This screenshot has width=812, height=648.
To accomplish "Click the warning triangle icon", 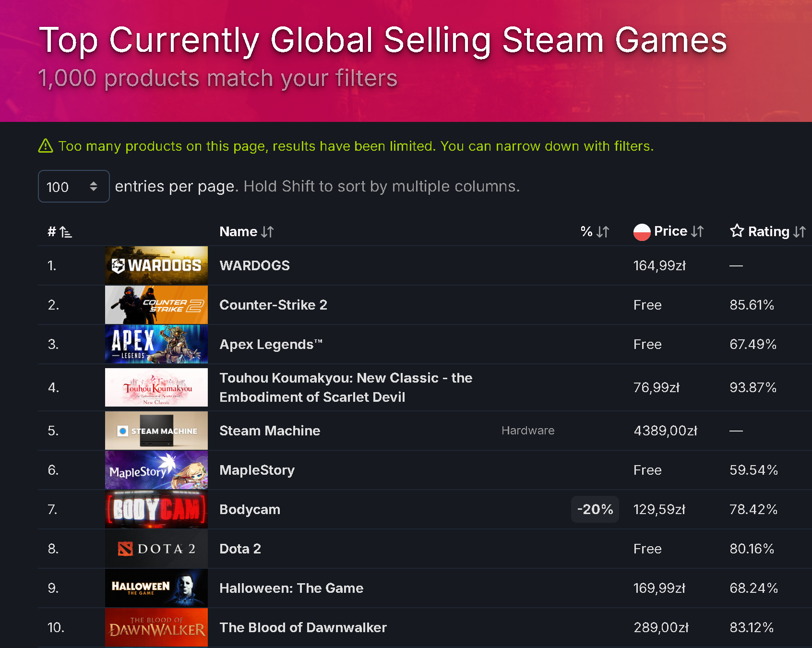I will [46, 145].
